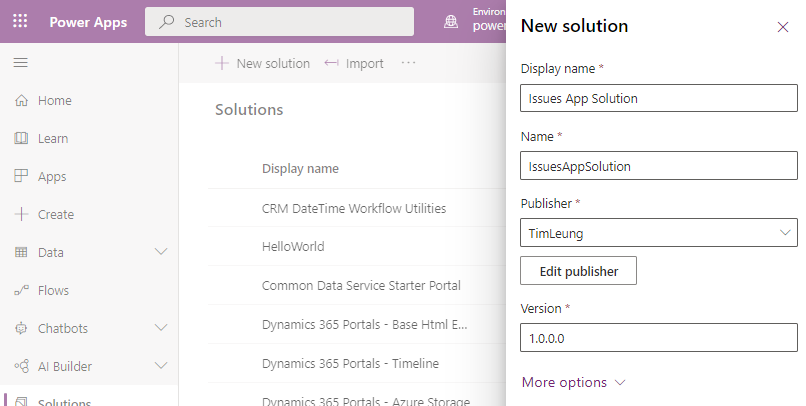
Task: Select Dynamics 365 Portals - Base Html row
Action: [x=357, y=324]
